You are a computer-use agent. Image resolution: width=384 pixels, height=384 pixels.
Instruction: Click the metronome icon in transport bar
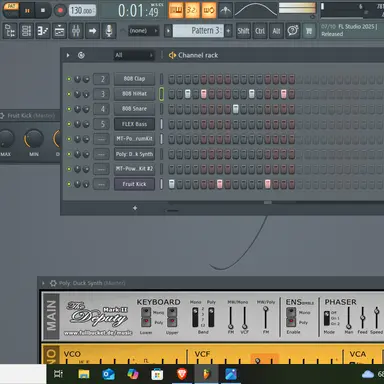pos(226,10)
